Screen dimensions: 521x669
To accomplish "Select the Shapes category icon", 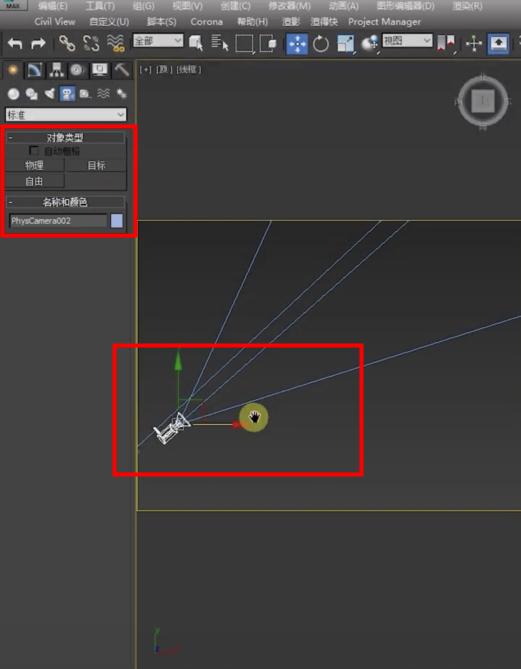I will click(x=31, y=94).
